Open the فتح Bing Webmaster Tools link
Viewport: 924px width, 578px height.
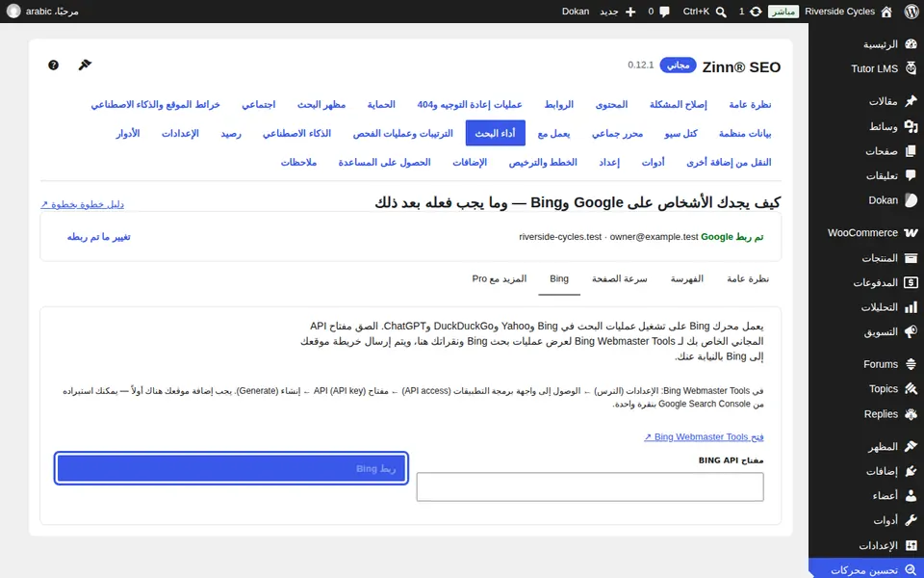704,437
